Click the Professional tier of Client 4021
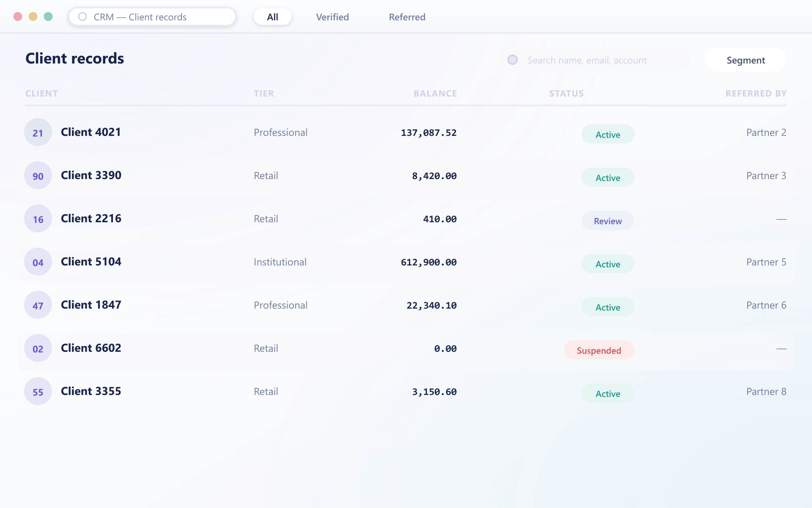 tap(280, 133)
